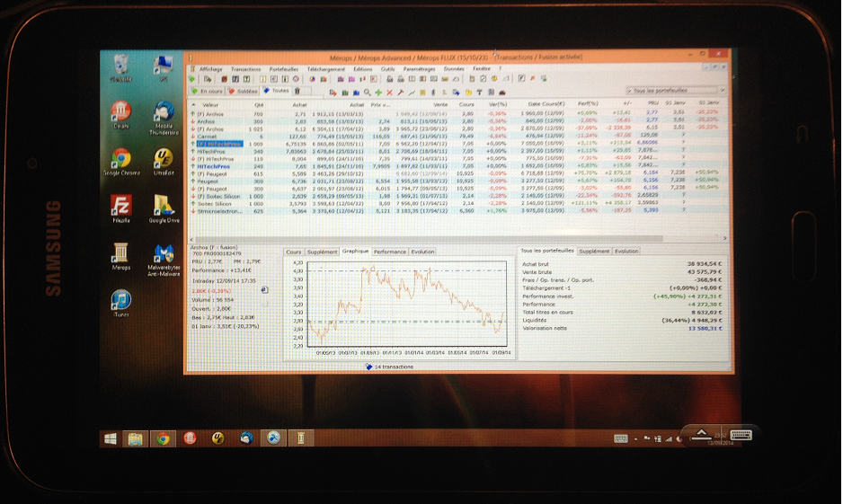Viewport: 843px width, 504px height.
Task: Open the Delphi desktop icon
Action: tap(121, 115)
